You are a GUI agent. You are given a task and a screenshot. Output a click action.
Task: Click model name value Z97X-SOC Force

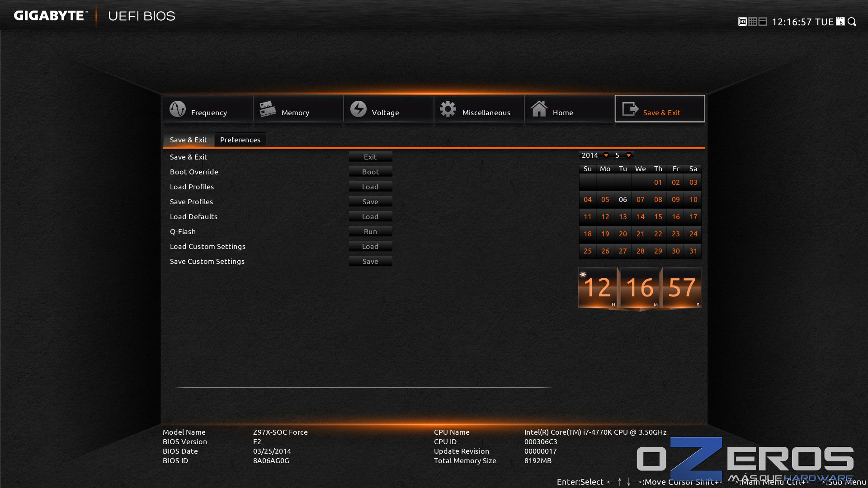[x=280, y=432]
